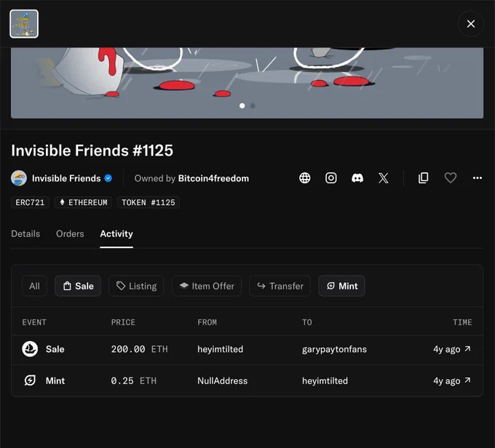Click the 200.00 ETH price
The image size is (495, 448).
click(139, 349)
